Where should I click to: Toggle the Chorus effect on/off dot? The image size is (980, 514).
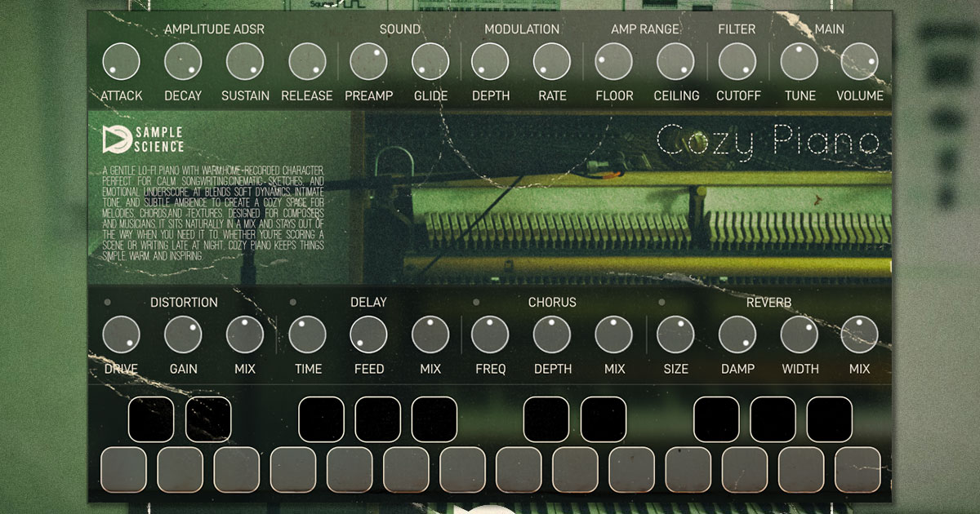[476, 303]
